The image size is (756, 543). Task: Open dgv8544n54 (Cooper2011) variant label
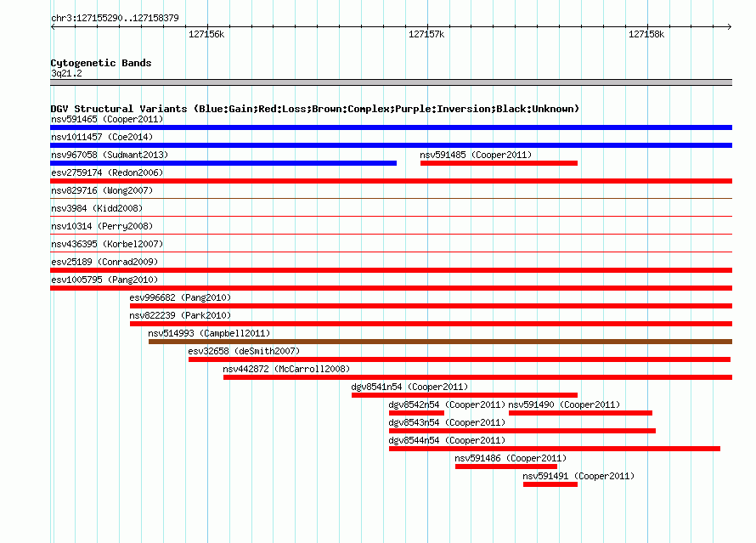tap(447, 440)
